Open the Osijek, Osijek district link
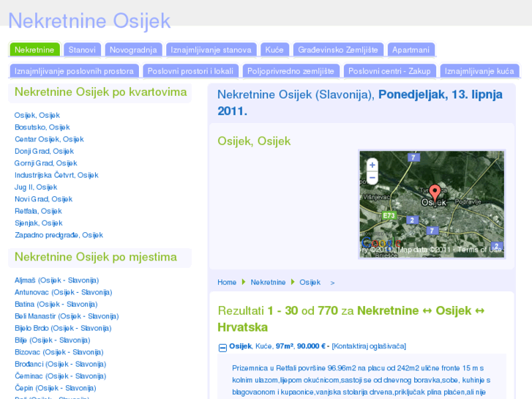This screenshot has height=399, width=532. pos(37,115)
